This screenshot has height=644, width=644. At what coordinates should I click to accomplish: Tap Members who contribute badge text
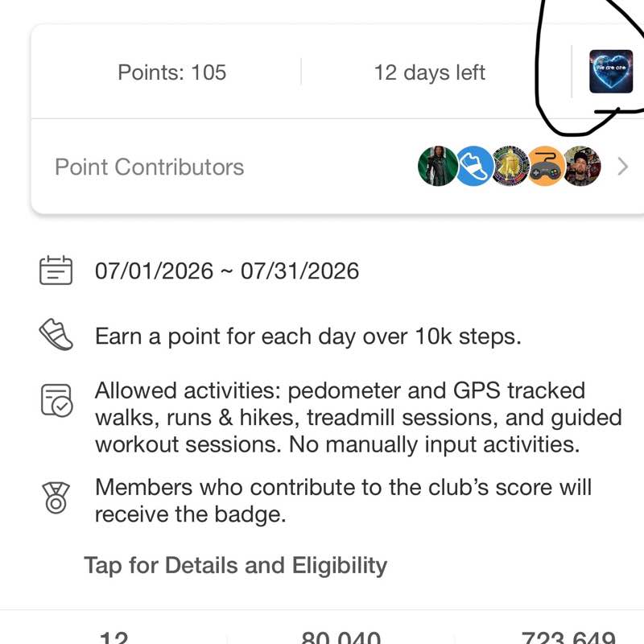343,501
